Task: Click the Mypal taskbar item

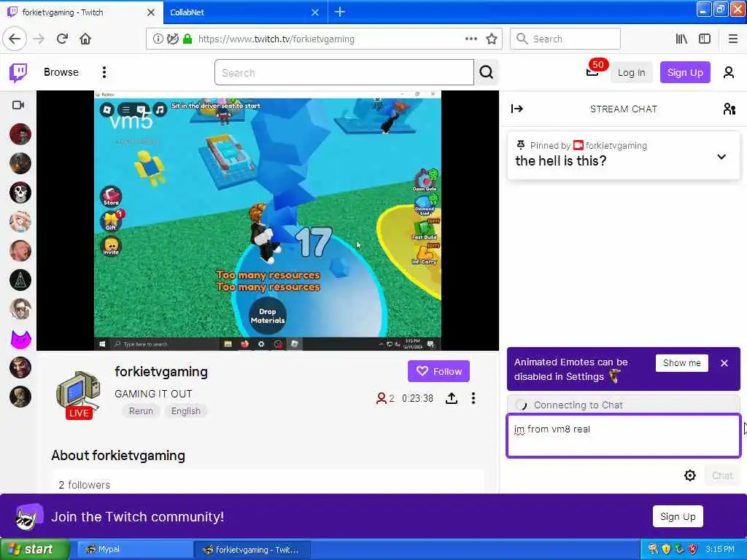Action: tap(135, 549)
